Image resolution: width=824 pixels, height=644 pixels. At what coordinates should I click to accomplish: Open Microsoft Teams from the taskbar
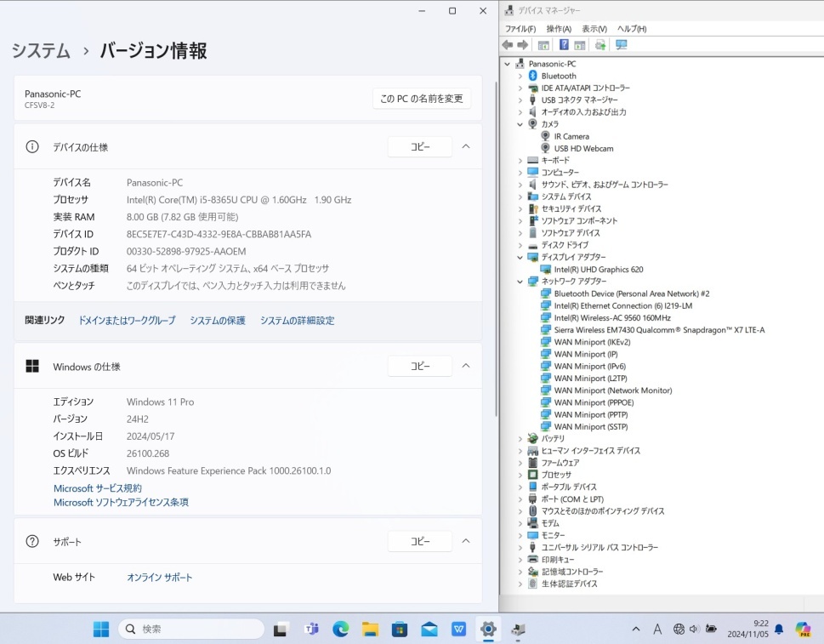311,629
